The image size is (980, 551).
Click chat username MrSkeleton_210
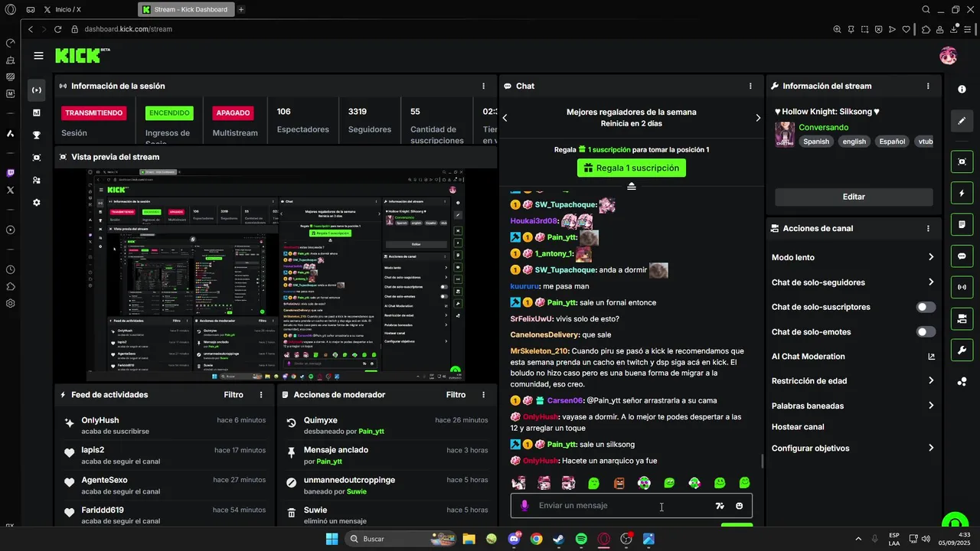click(540, 351)
